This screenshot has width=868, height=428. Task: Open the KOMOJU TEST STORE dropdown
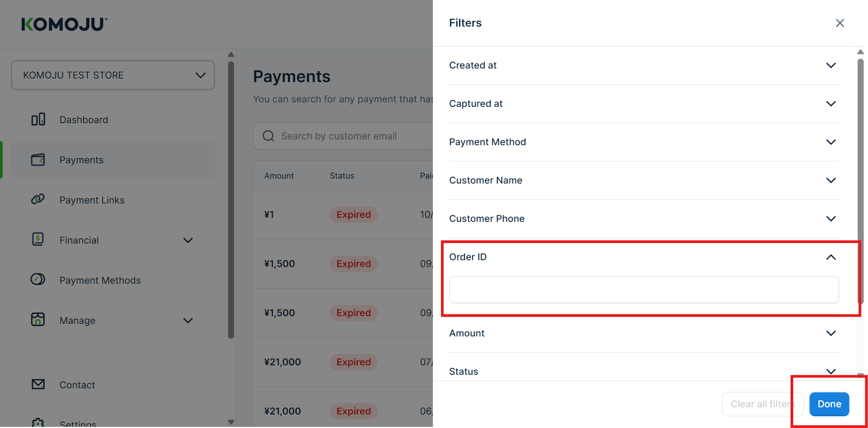[x=113, y=75]
